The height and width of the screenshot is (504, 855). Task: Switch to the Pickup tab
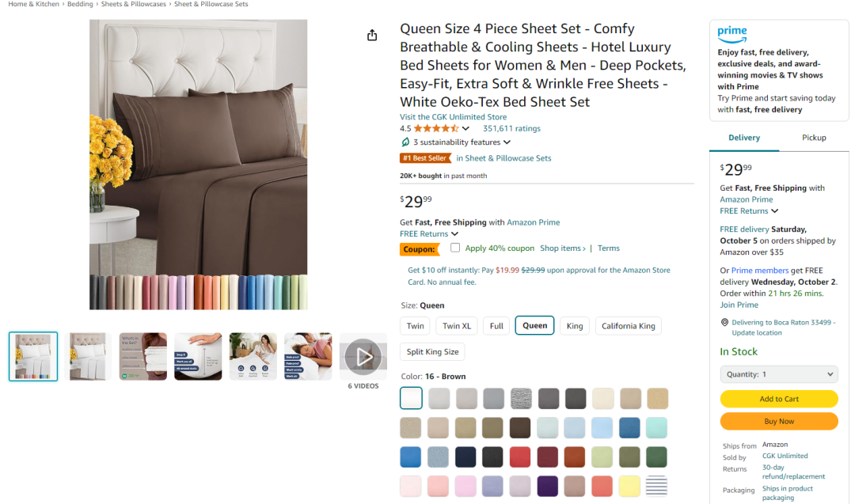click(x=814, y=138)
